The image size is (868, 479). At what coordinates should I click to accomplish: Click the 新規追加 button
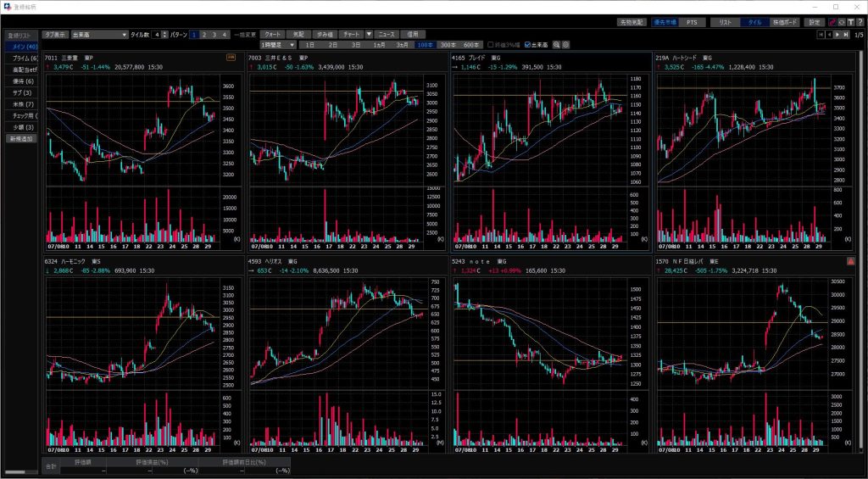(x=23, y=138)
